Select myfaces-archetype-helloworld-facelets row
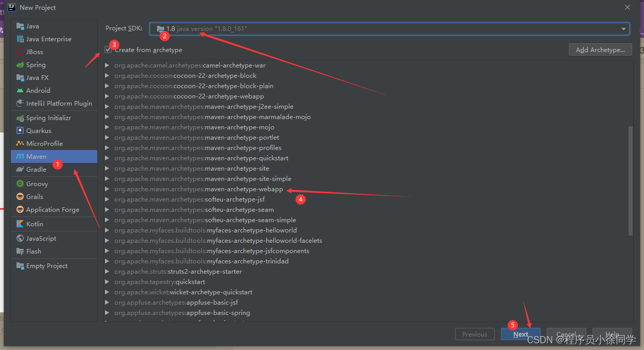 pos(365,241)
